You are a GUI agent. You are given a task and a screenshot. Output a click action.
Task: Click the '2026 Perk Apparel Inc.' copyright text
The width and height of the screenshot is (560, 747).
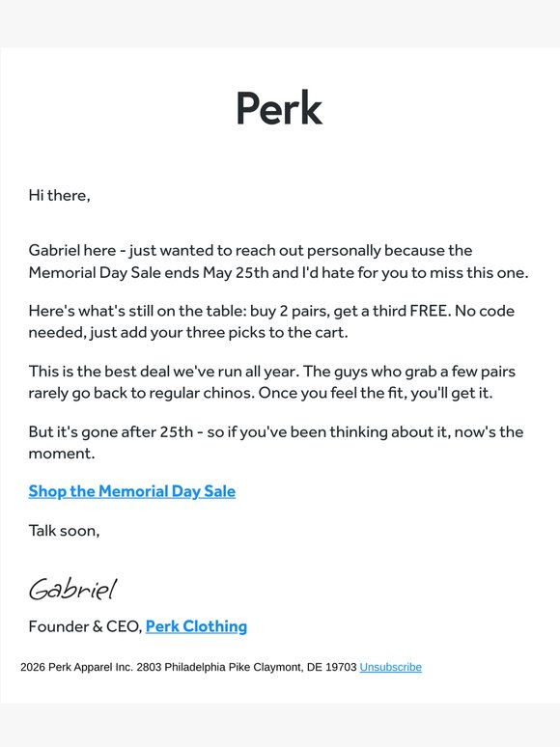click(76, 667)
